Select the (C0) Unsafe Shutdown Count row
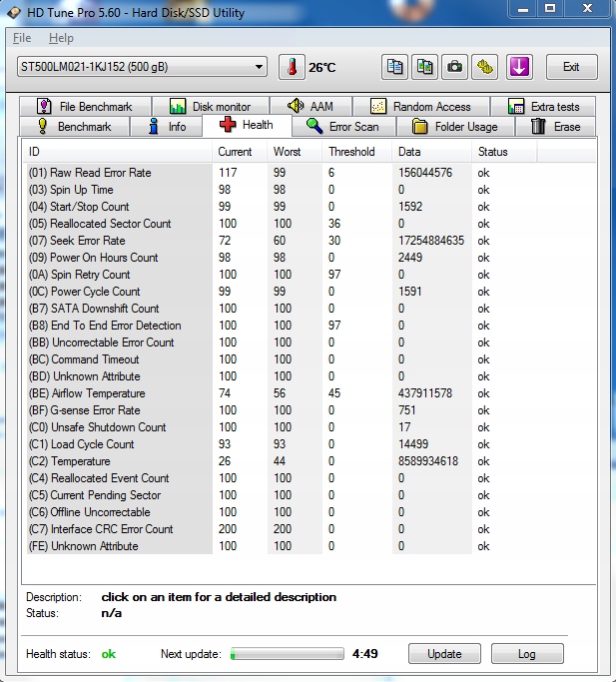This screenshot has height=682, width=616. coord(282,427)
